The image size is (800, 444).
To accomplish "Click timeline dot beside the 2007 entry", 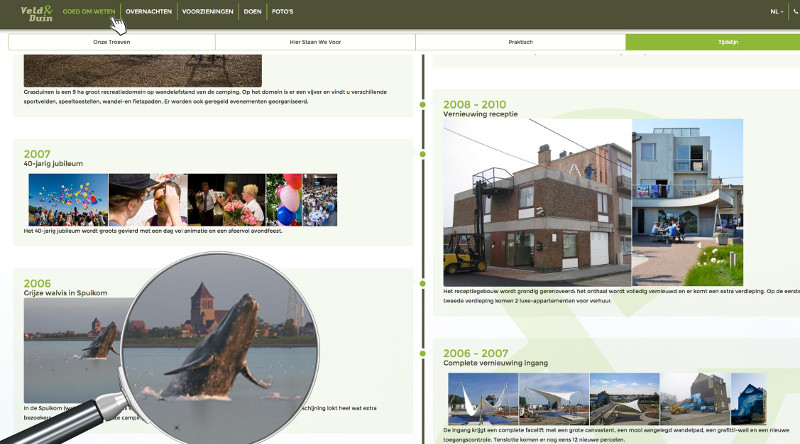I will point(422,154).
